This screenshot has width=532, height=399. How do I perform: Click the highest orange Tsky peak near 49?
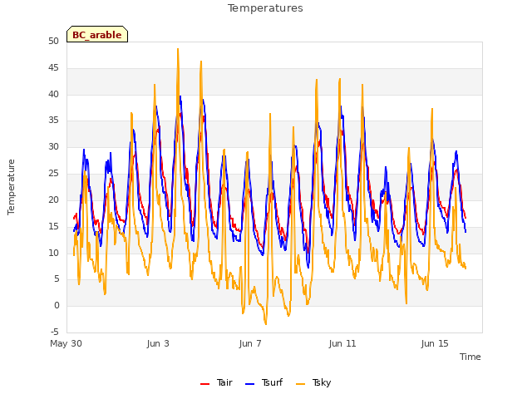point(178,49)
